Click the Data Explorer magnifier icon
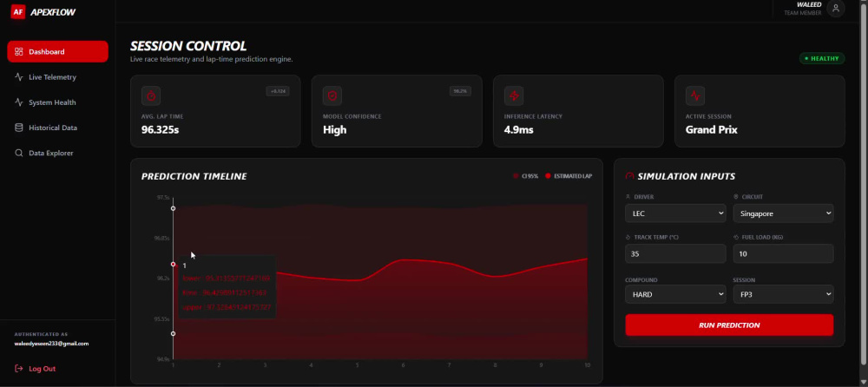The width and height of the screenshot is (868, 387). (x=19, y=153)
